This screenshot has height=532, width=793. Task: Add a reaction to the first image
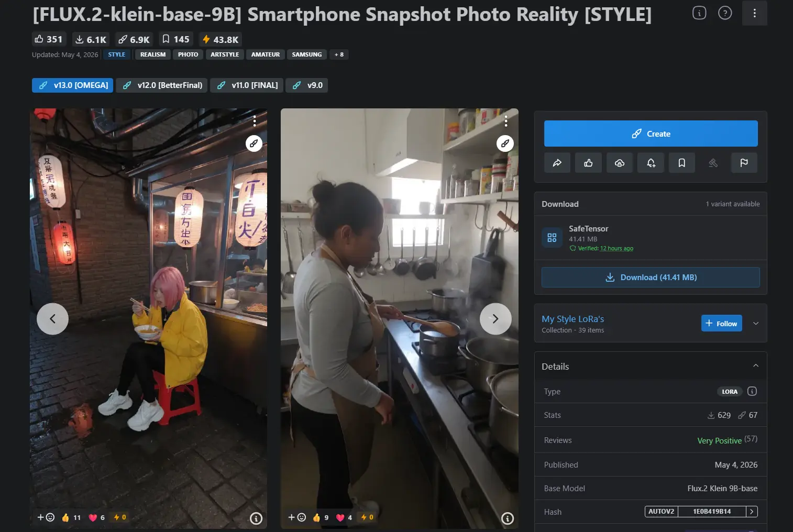pyautogui.click(x=46, y=517)
